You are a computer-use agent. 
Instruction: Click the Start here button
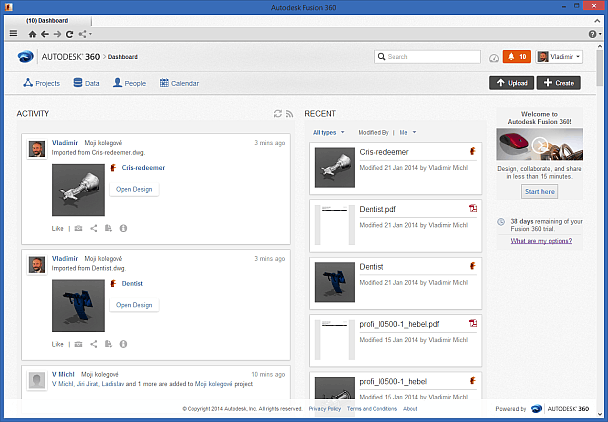[x=539, y=192]
